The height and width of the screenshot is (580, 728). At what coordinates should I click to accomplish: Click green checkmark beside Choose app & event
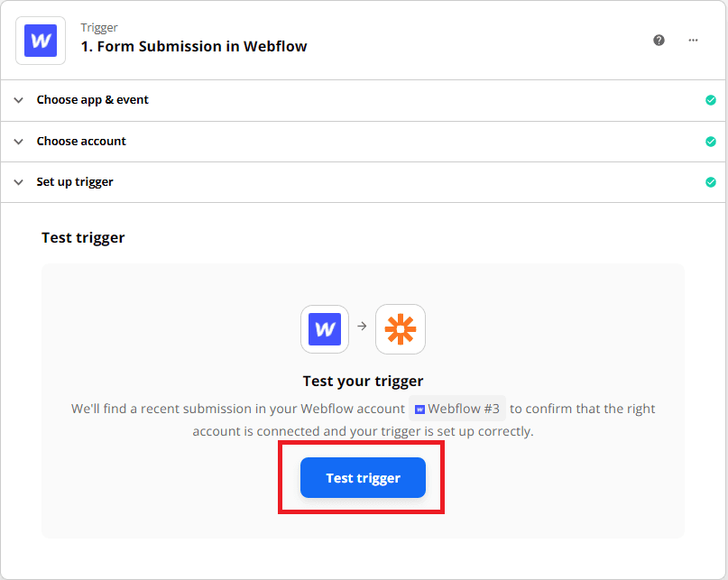pos(711,100)
